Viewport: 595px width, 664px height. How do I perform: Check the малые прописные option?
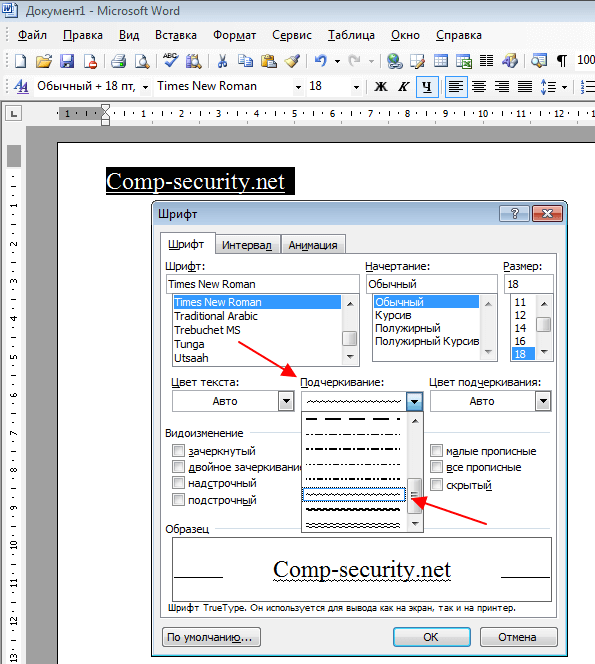click(436, 450)
